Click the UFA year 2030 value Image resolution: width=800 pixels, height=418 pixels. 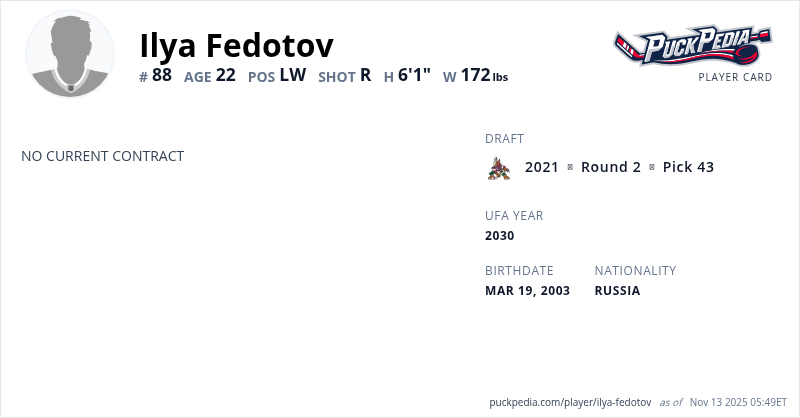(x=500, y=236)
